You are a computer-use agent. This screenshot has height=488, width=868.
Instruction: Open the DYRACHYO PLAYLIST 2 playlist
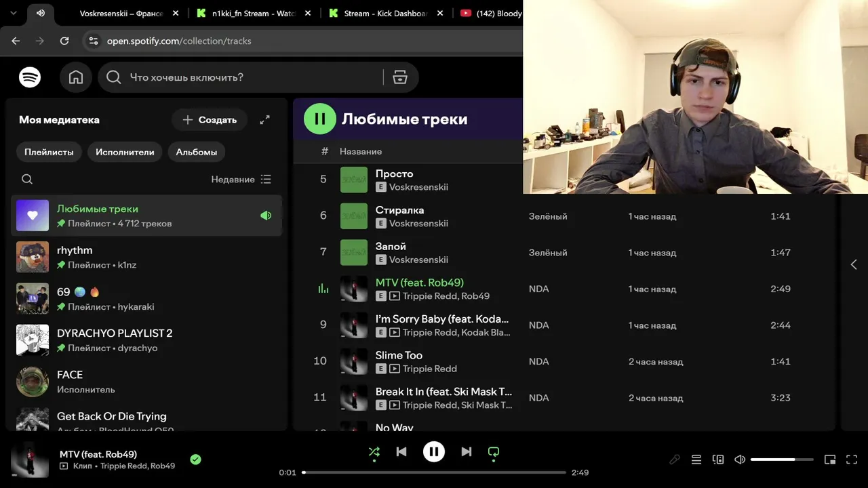tap(146, 340)
